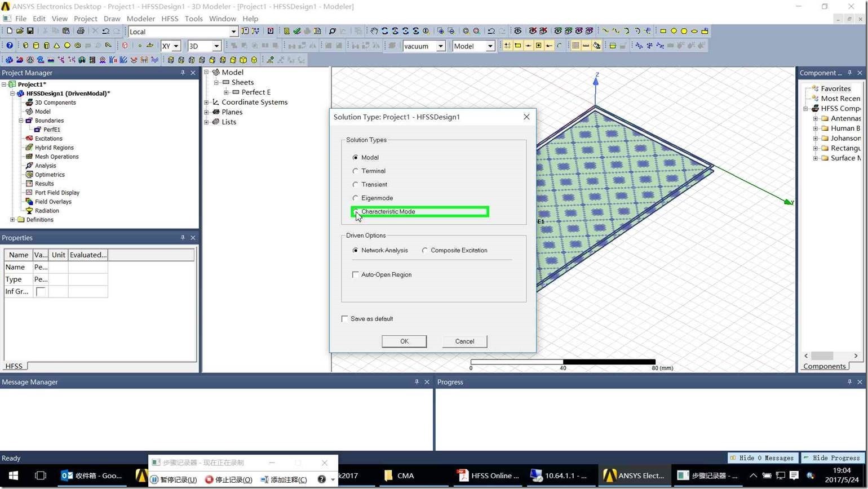
Task: Open the Model selection dropdown
Action: 490,46
